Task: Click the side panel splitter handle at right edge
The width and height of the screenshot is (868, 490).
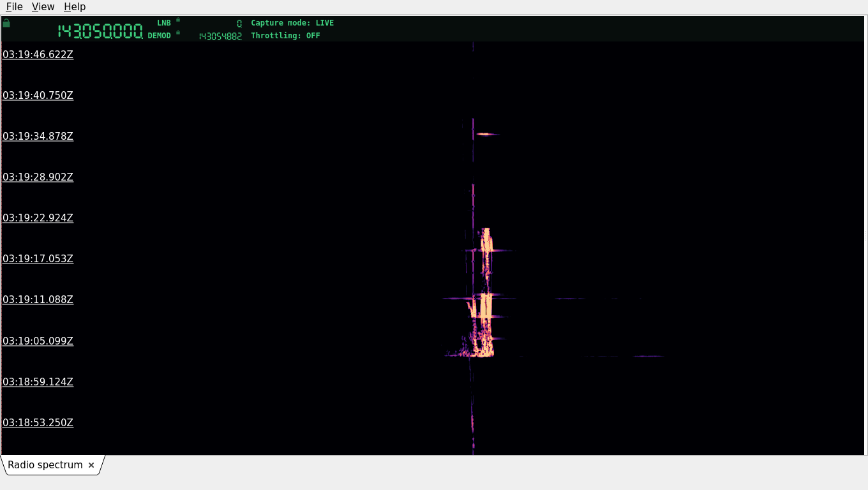Action: (866, 235)
